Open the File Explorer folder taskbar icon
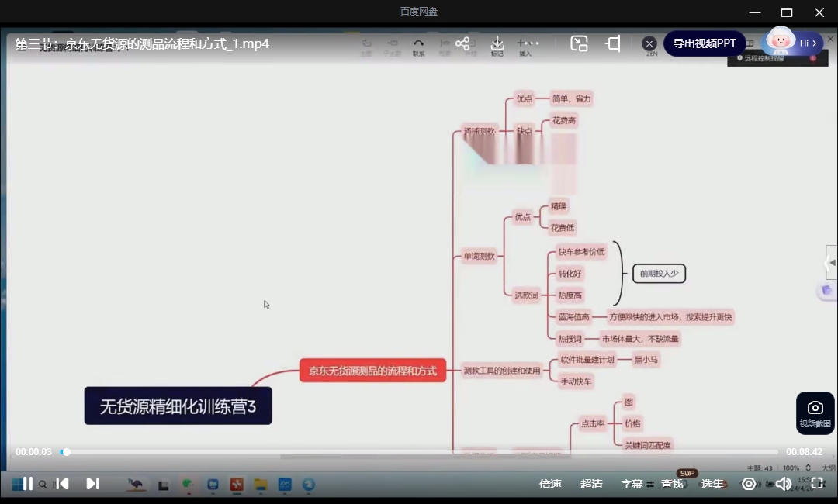The height and width of the screenshot is (504, 838). [x=261, y=485]
